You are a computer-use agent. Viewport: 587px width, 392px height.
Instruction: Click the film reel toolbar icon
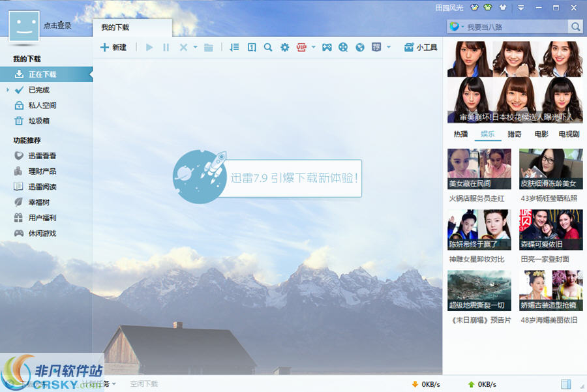point(343,47)
